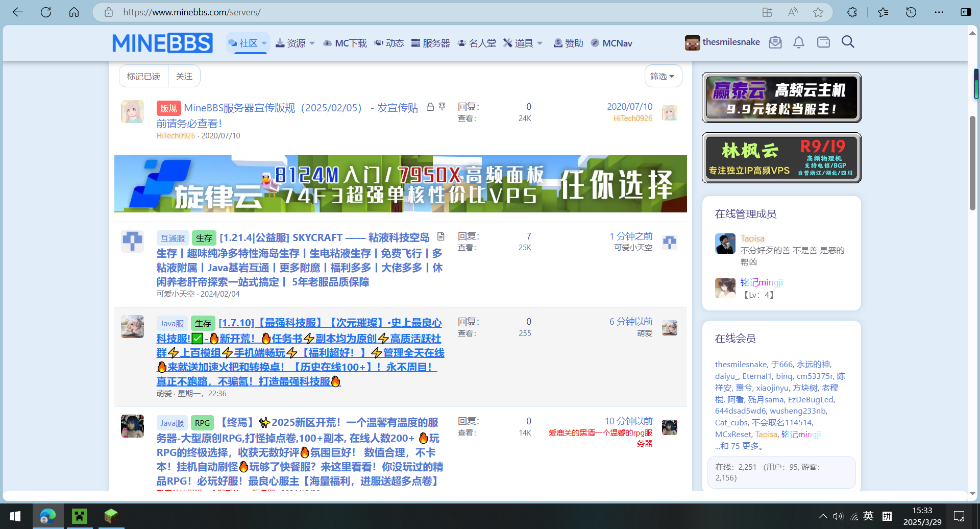Open the 社区 navigation menu
The height and width of the screenshot is (529, 980).
(243, 43)
